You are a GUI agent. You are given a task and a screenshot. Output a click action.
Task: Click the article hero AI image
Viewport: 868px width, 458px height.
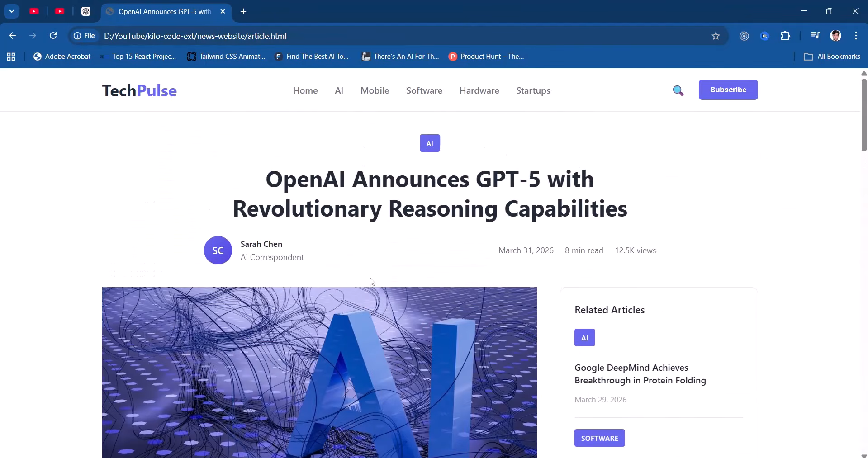[x=320, y=373]
